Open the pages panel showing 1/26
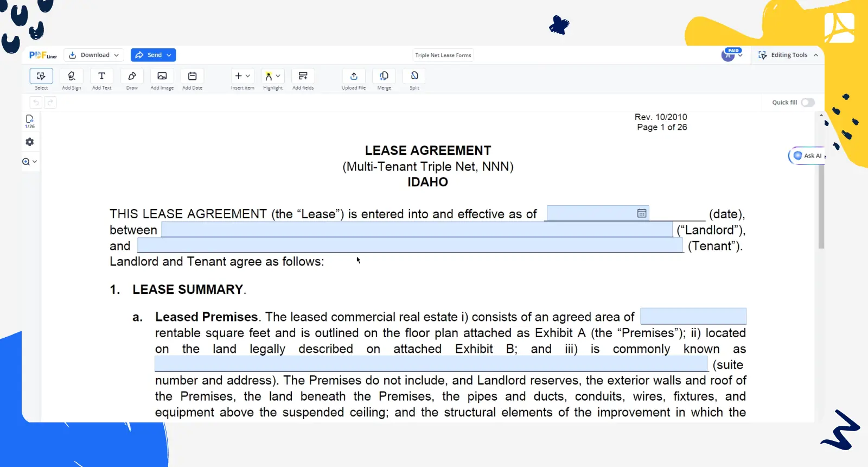The width and height of the screenshot is (868, 467). [x=30, y=122]
